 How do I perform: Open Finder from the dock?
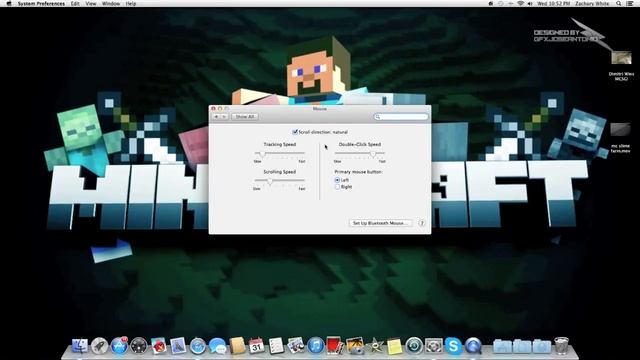(80, 346)
